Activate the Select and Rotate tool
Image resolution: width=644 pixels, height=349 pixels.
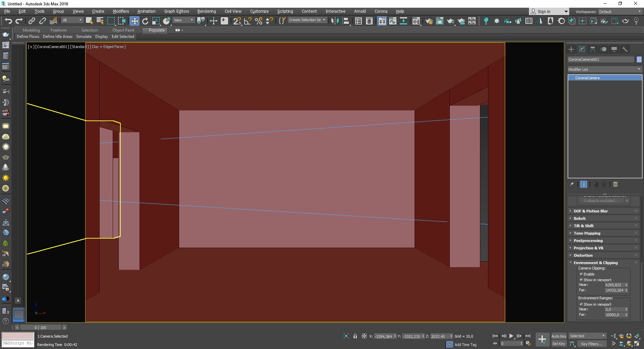[145, 21]
